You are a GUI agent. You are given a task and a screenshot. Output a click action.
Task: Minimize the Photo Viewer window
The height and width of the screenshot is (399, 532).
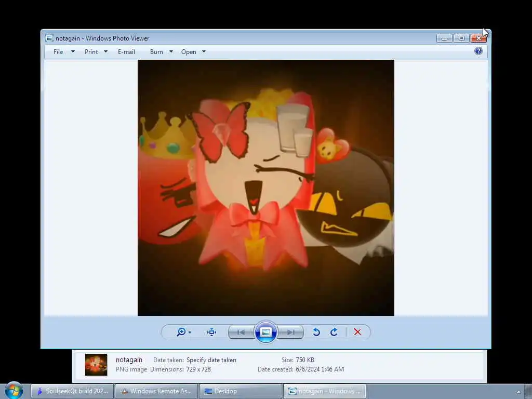click(x=445, y=38)
